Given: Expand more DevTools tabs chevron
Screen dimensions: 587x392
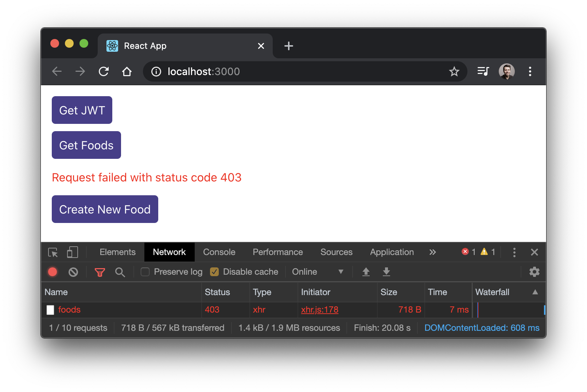Looking at the screenshot, I should click(432, 252).
